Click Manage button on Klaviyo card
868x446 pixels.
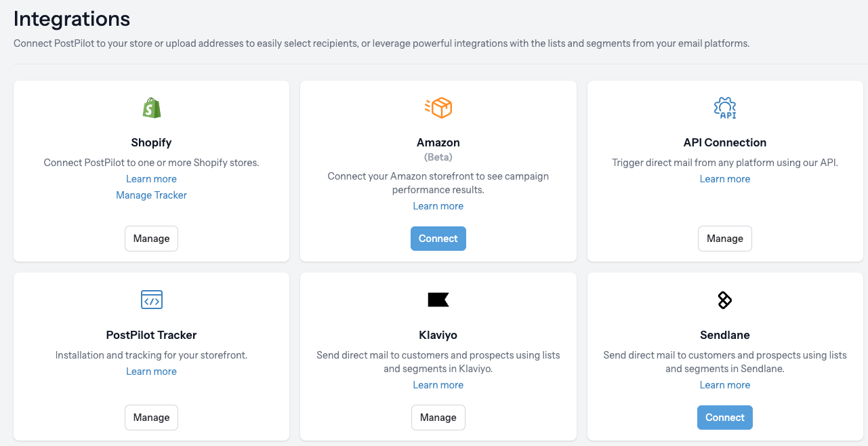point(438,418)
